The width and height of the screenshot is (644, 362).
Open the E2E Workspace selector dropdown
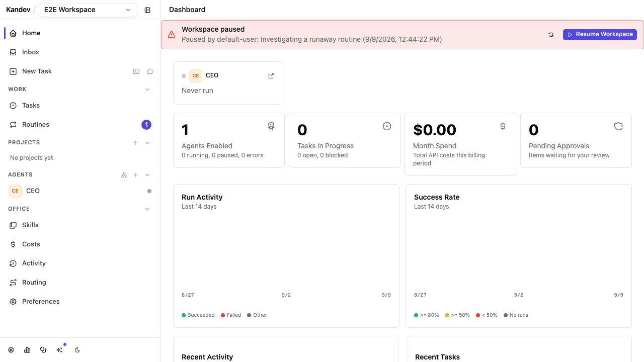(88, 10)
